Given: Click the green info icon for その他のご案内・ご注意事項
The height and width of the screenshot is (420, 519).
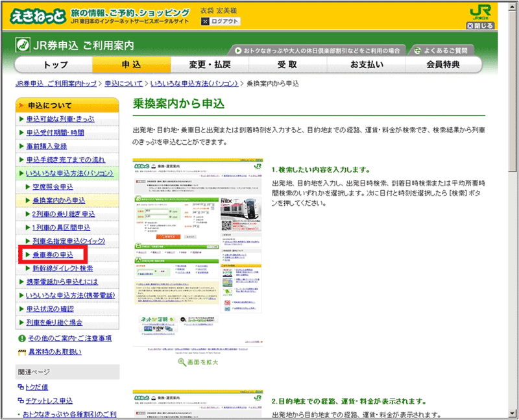Looking at the screenshot, I should [21, 339].
